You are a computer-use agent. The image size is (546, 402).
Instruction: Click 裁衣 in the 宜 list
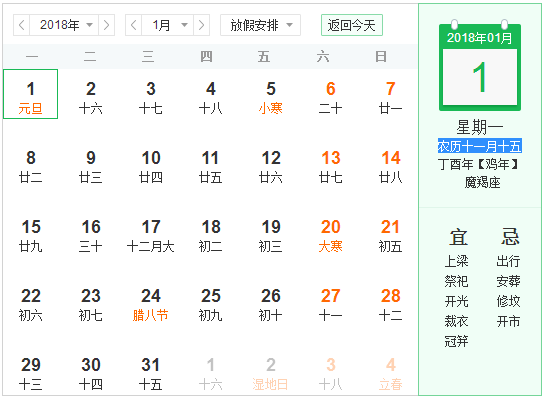click(457, 321)
